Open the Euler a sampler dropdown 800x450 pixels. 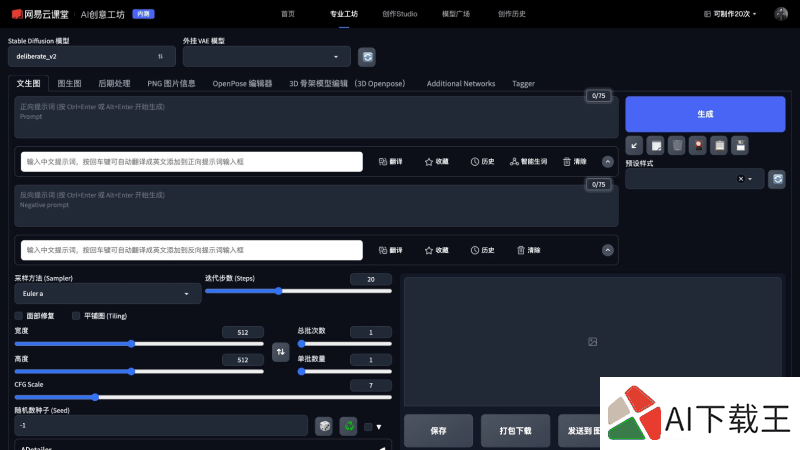[108, 294]
